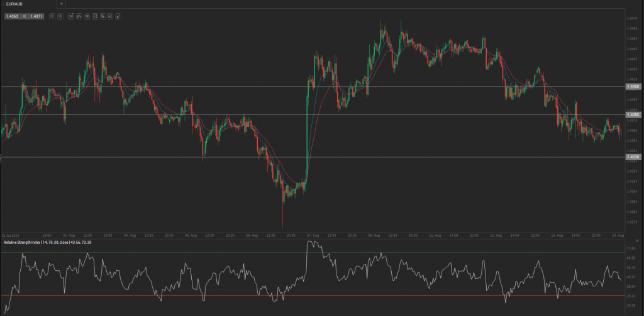Viewport: 644px width, 316px height.
Task: Open the timeframe period icon
Action: pyautogui.click(x=71, y=16)
